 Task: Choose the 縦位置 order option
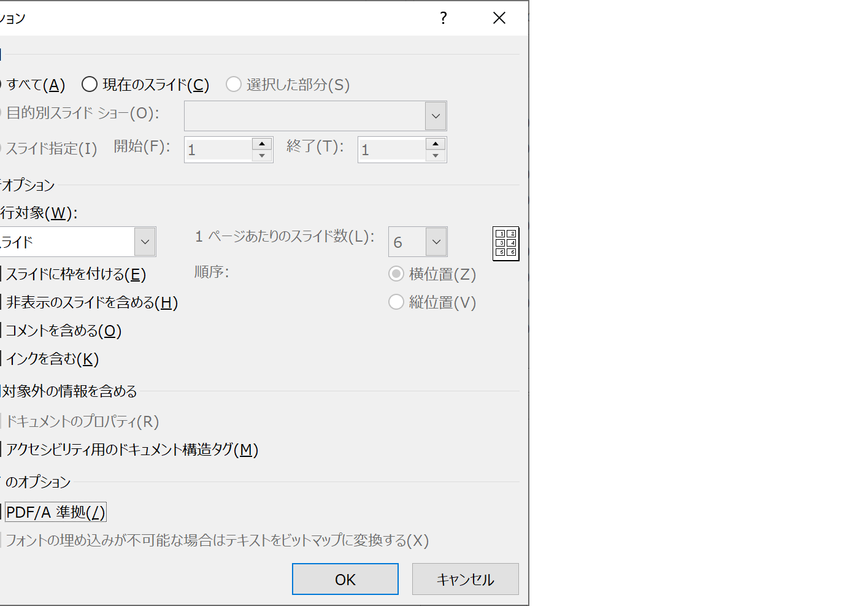point(396,302)
